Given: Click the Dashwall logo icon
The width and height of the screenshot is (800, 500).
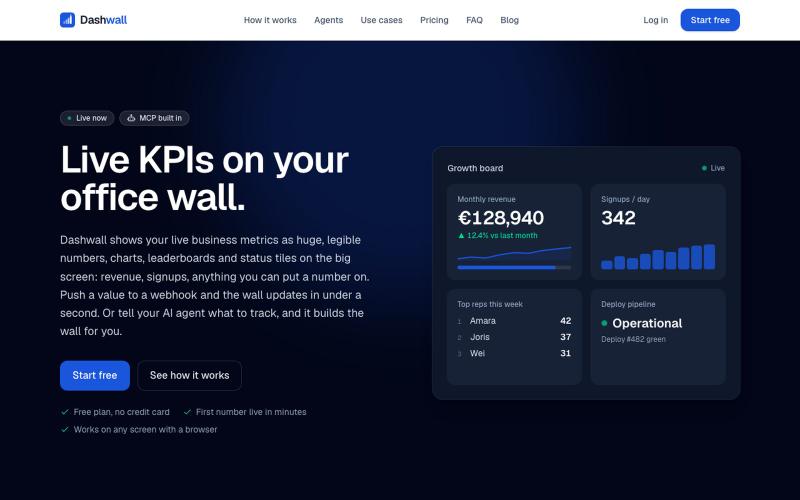Looking at the screenshot, I should [67, 20].
